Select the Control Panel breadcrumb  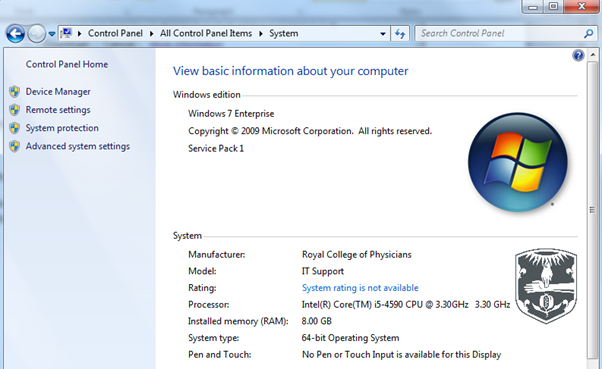[x=115, y=33]
